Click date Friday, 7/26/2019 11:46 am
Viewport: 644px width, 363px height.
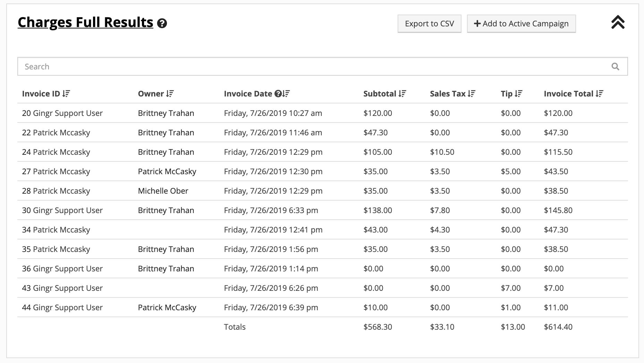pyautogui.click(x=273, y=133)
